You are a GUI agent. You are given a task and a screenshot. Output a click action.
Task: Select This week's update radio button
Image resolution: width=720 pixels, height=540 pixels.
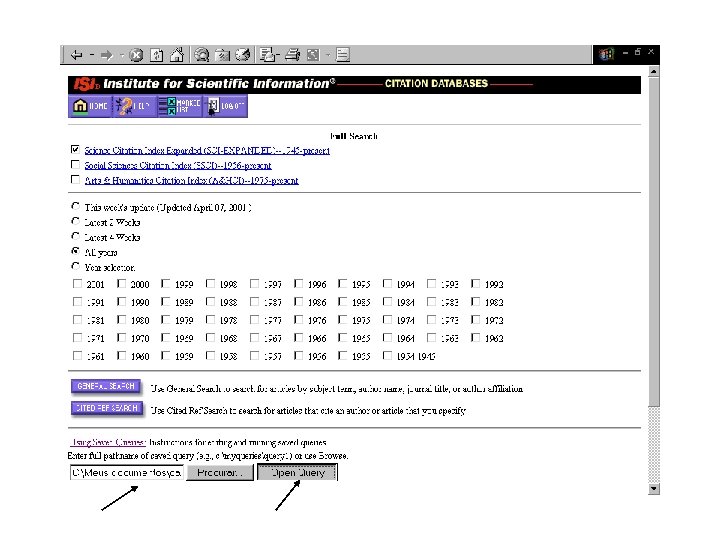pyautogui.click(x=75, y=206)
